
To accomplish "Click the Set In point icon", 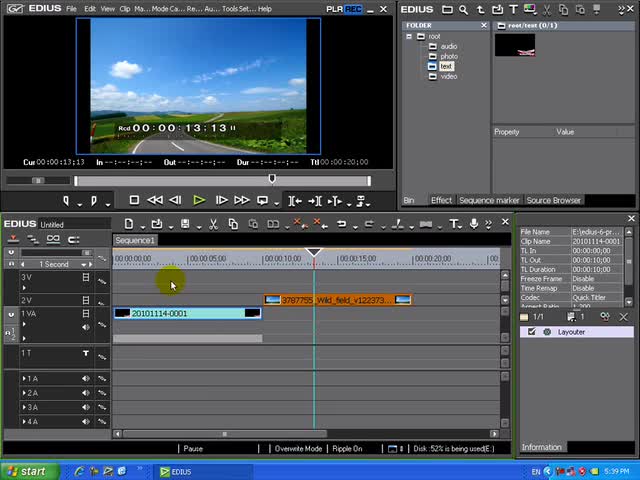I will coord(66,200).
